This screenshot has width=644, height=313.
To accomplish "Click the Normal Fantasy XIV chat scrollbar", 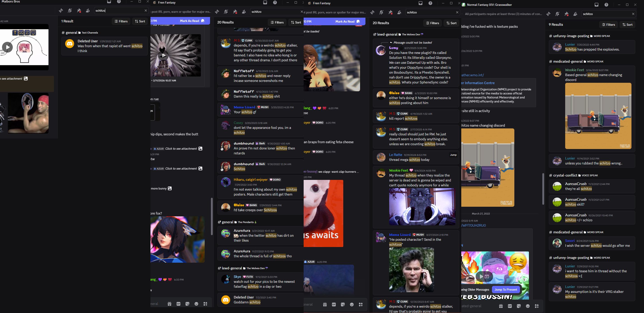I will 543,189.
